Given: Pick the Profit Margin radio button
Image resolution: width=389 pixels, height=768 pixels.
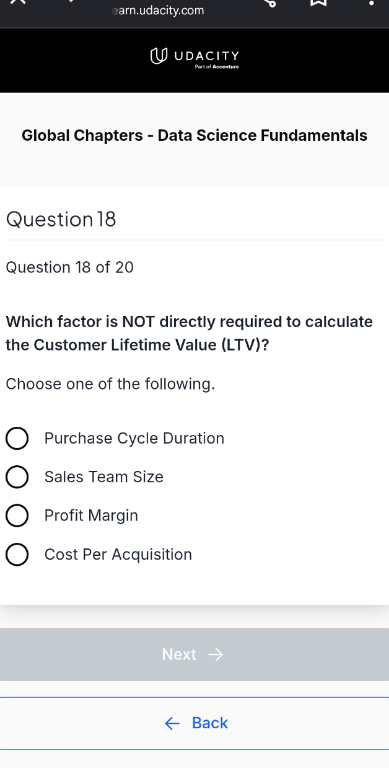Looking at the screenshot, I should (x=17, y=516).
